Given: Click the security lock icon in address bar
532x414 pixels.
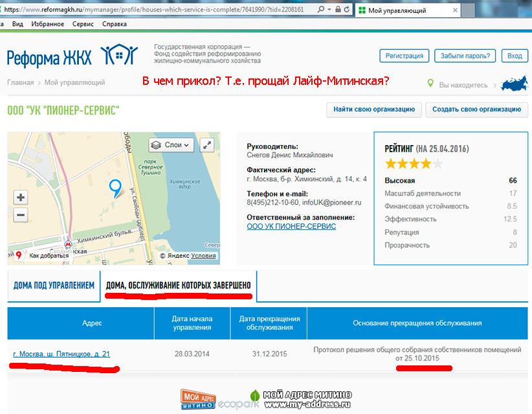Looking at the screenshot, I should 338,10.
